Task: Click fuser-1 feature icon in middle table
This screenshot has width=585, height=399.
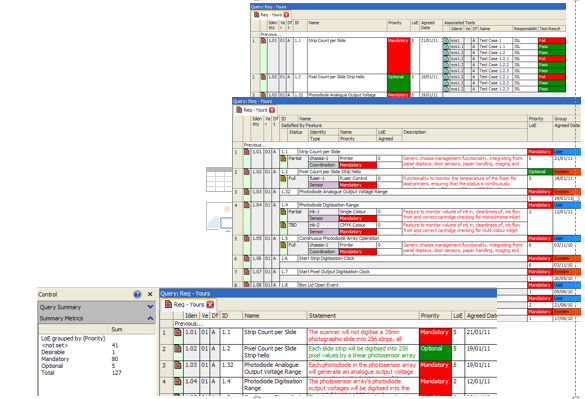Action: pyautogui.click(x=283, y=179)
